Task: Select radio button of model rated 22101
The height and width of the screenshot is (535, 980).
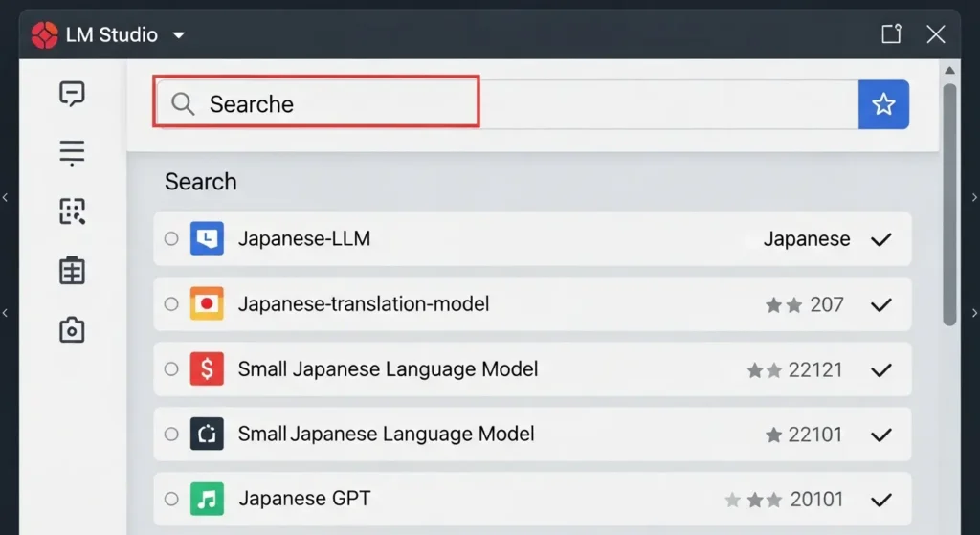Action: pos(171,434)
